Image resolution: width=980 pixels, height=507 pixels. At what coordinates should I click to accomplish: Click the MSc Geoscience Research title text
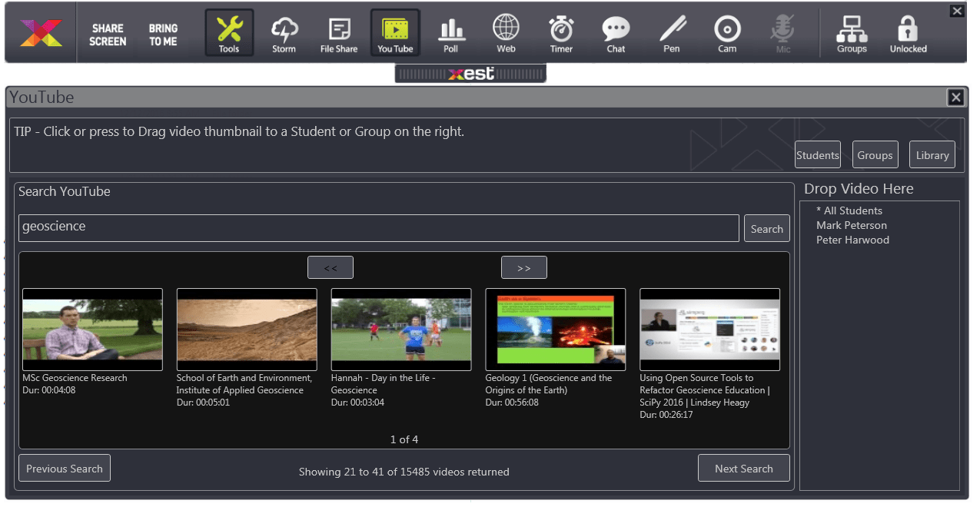coord(75,378)
